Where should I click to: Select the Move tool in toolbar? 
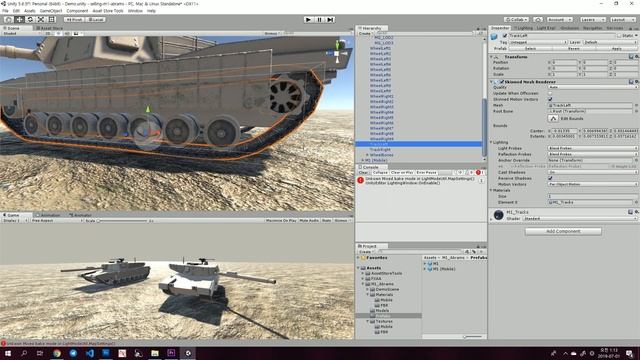click(19, 19)
